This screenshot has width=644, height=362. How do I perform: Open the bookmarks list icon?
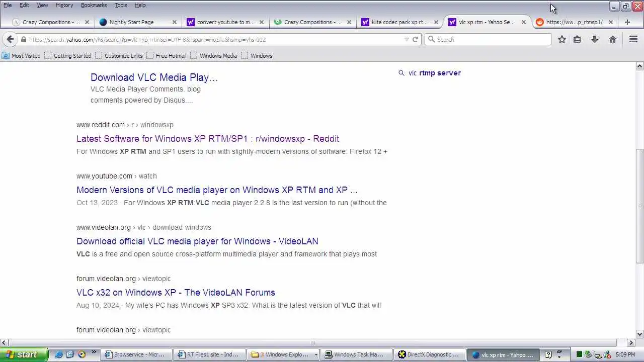pyautogui.click(x=577, y=39)
